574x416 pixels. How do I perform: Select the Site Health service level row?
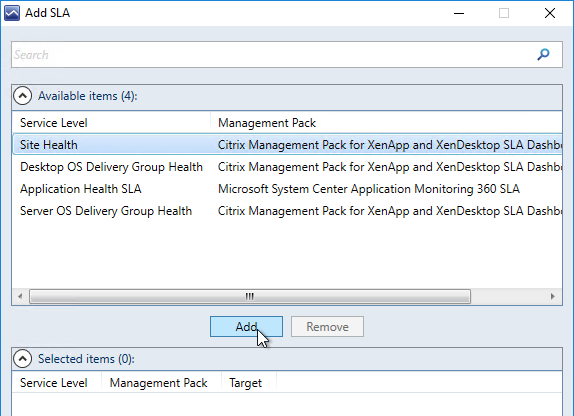pyautogui.click(x=287, y=145)
